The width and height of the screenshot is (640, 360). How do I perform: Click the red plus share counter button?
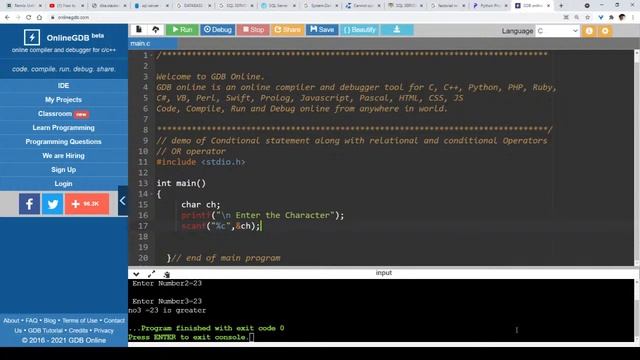click(x=87, y=204)
